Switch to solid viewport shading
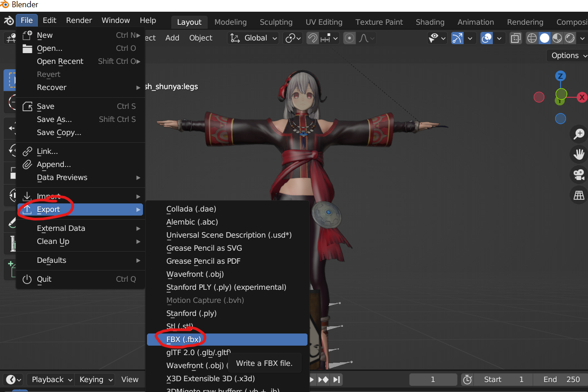The height and width of the screenshot is (392, 588). (x=544, y=38)
